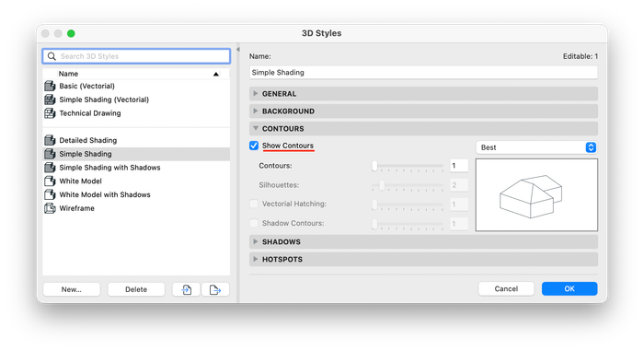
Task: Click the import 3D style icon button
Action: point(187,289)
